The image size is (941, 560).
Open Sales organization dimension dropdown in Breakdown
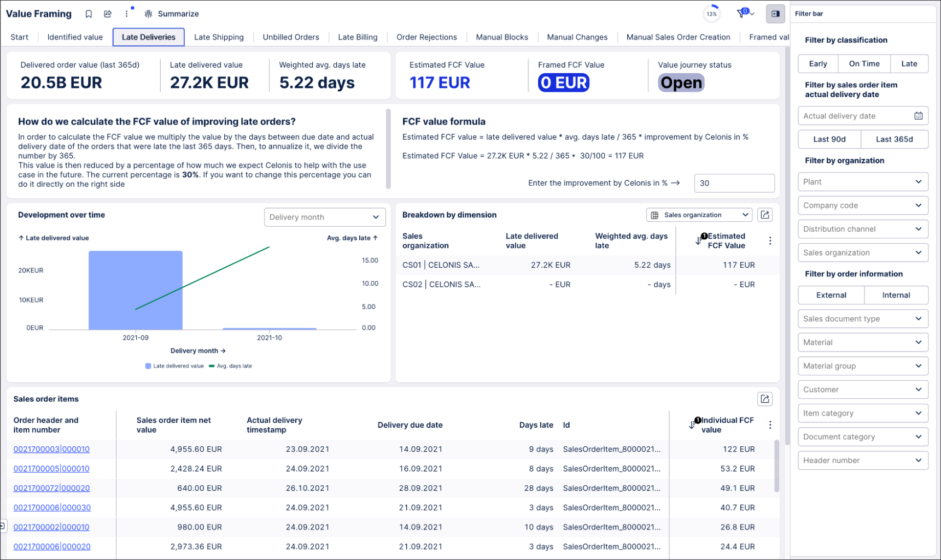tap(699, 215)
